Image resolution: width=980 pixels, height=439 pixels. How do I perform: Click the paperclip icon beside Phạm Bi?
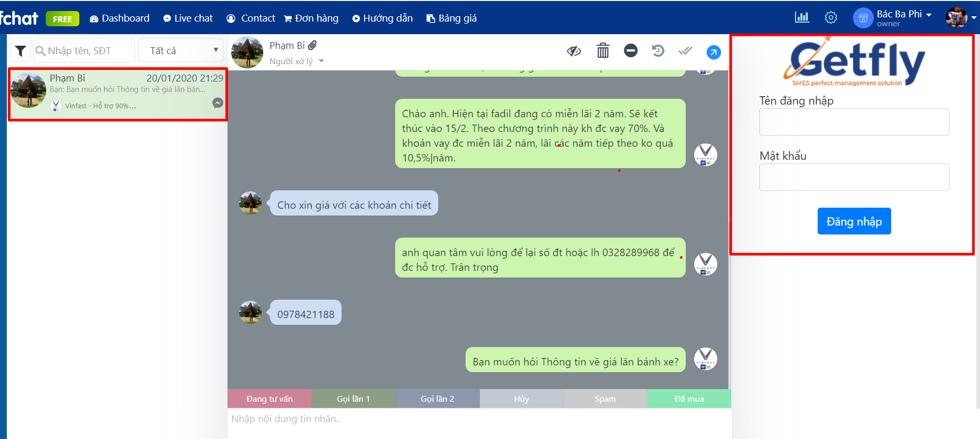313,45
